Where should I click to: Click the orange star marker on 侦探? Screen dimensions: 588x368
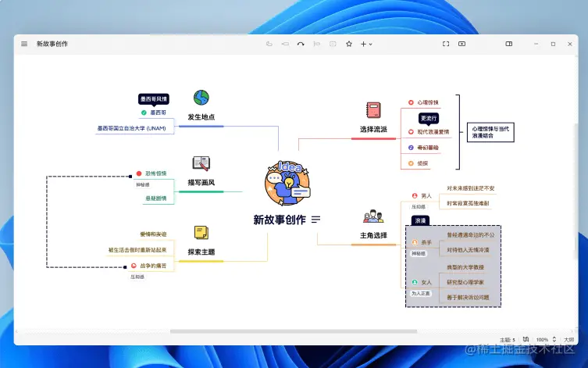[411, 163]
